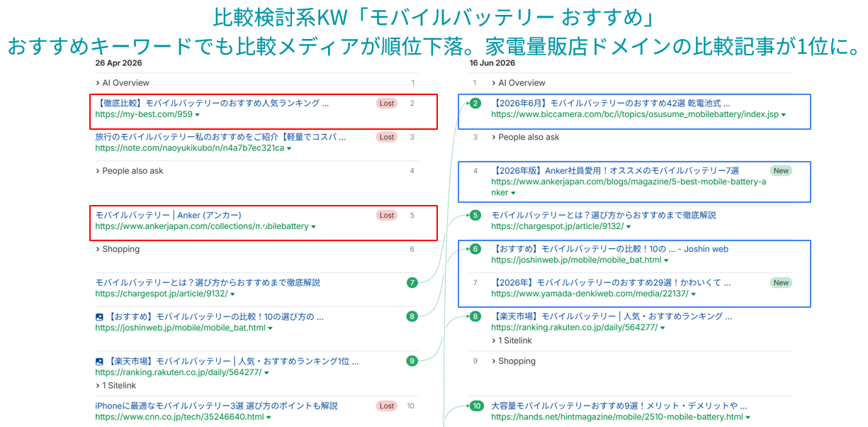Open 【2026年版】Anker社員愛用 title link
The width and height of the screenshot is (868, 427).
pos(615,170)
